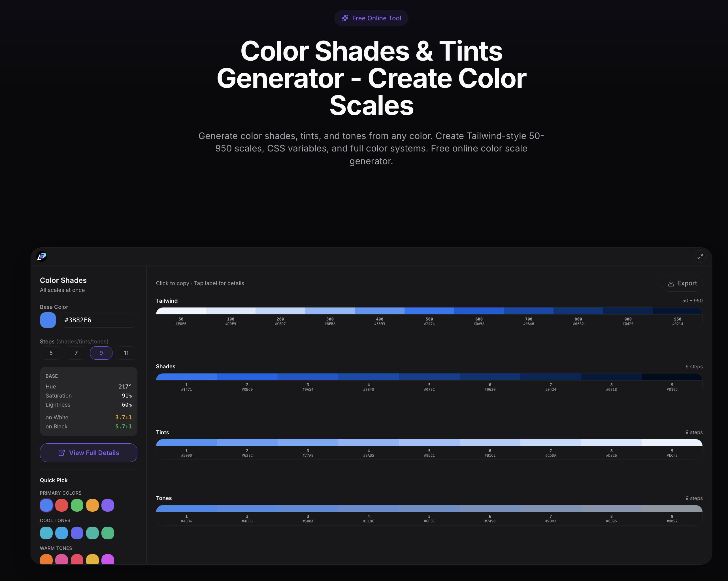728x581 pixels.
Task: Click the app logo icon in panel header
Action: [42, 257]
